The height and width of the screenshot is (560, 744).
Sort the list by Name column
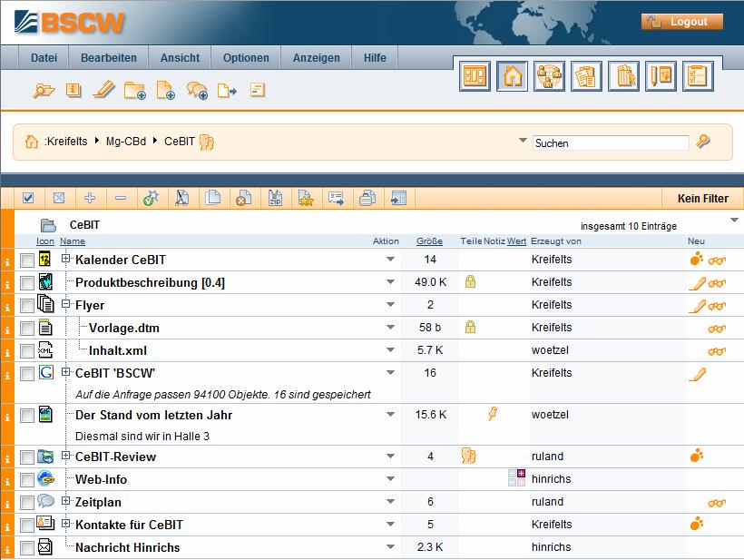click(x=72, y=241)
